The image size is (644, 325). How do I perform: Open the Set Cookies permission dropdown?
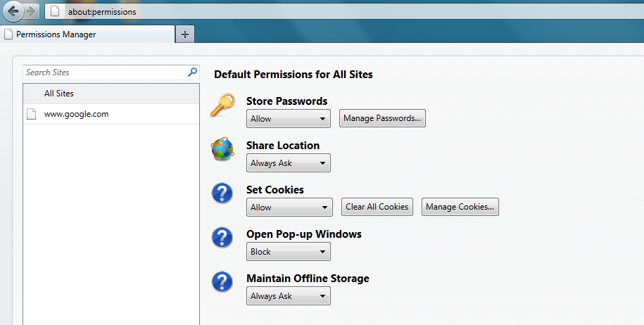click(289, 208)
